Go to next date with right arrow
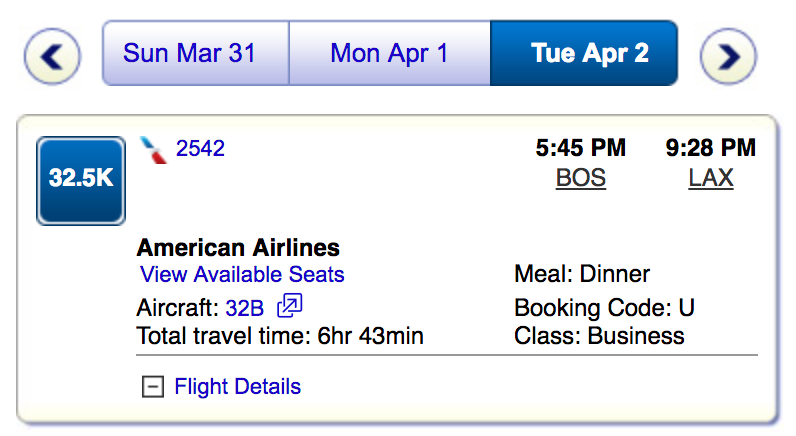The width and height of the screenshot is (796, 436). tap(728, 54)
